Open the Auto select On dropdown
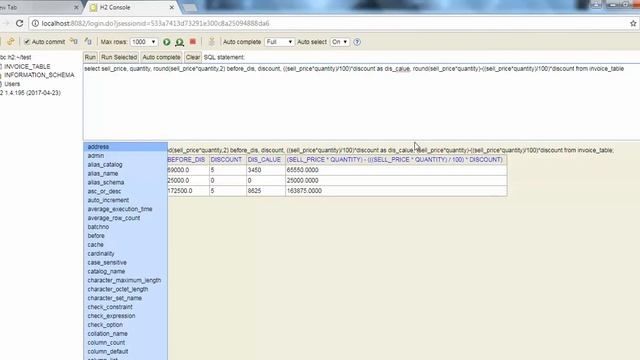The image size is (640, 360). [340, 42]
